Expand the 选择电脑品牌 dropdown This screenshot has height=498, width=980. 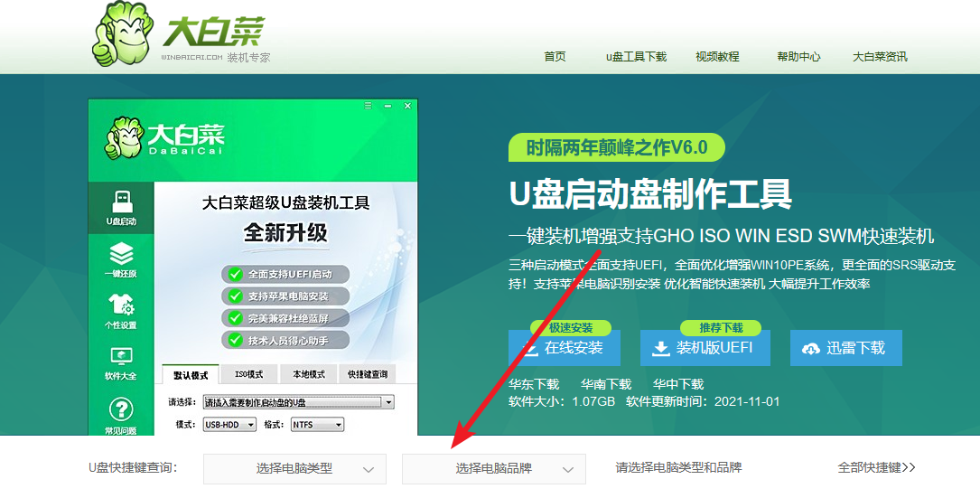click(x=494, y=468)
